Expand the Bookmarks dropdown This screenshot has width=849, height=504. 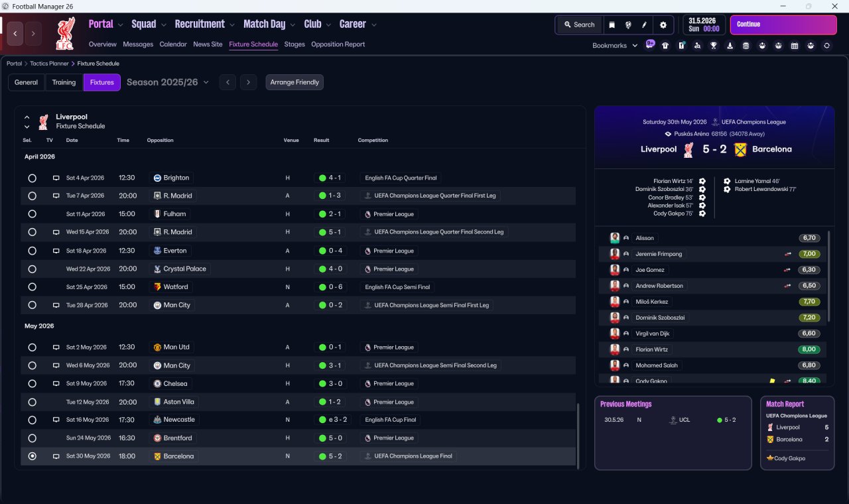[x=615, y=46]
